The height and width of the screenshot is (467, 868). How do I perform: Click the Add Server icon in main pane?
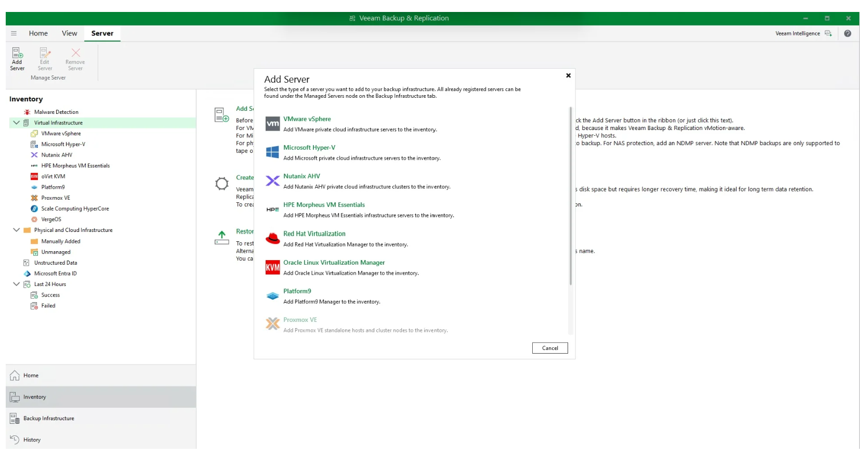coord(222,115)
